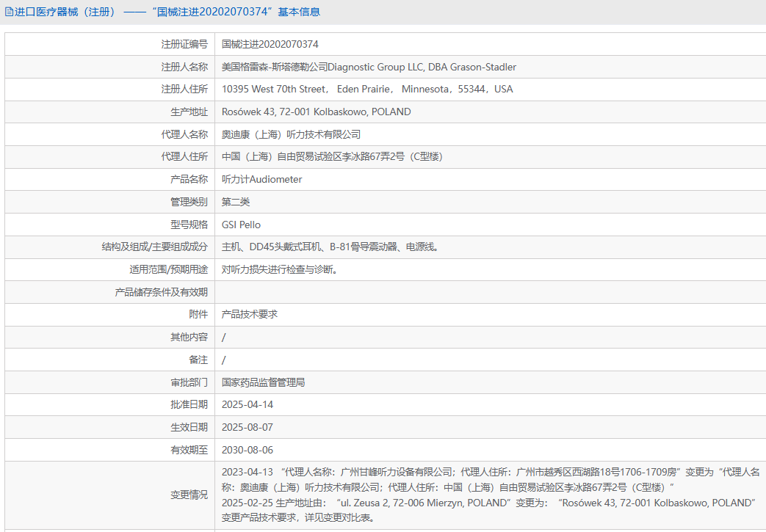Click the '代理人住所' row label
The image size is (766, 532).
point(184,157)
